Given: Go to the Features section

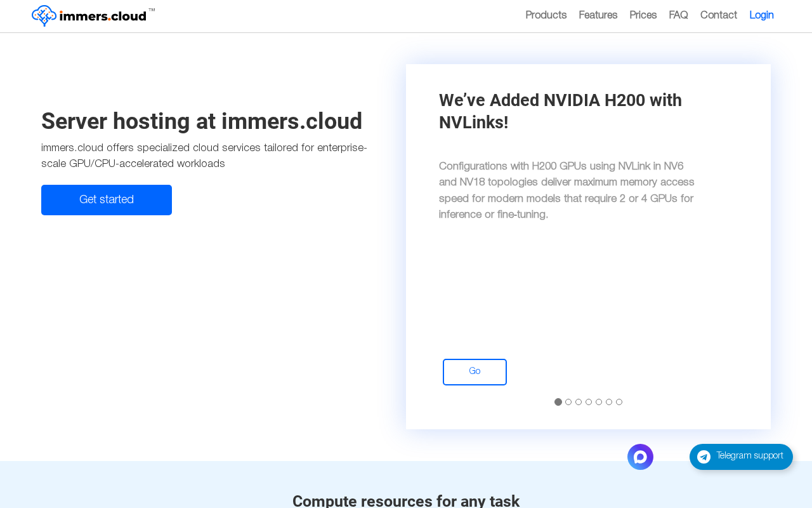Looking at the screenshot, I should 598,15.
